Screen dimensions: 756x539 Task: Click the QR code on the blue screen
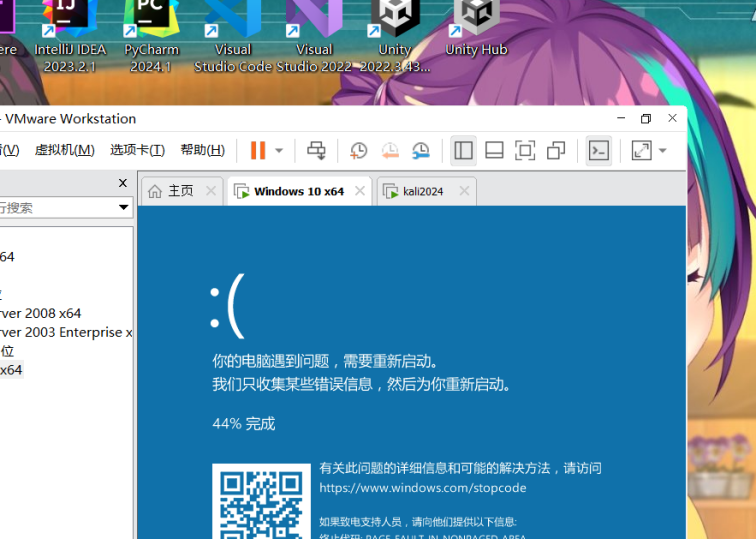coord(261,501)
